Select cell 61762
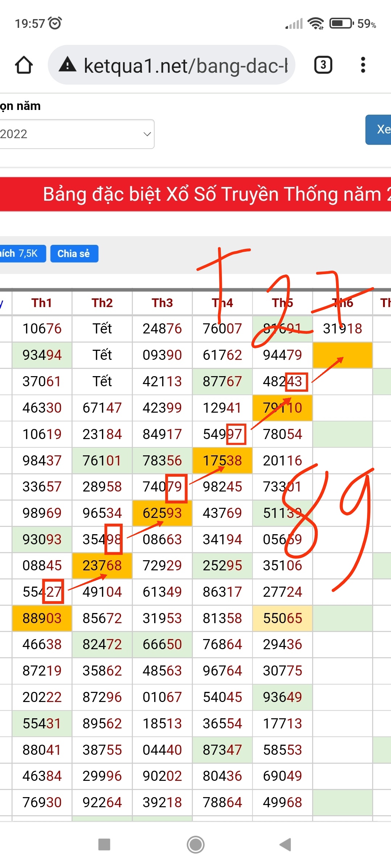This screenshot has height=868, width=391. [x=222, y=355]
